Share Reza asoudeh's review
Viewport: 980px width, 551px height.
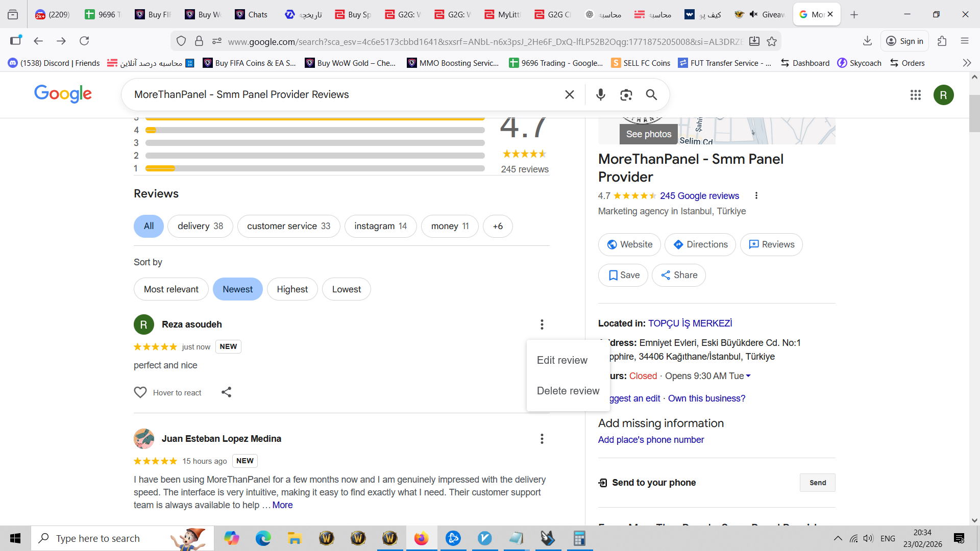point(226,392)
